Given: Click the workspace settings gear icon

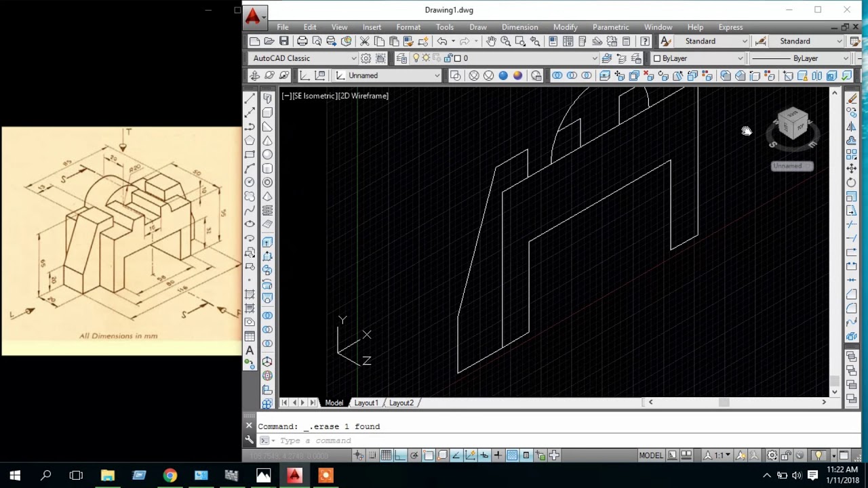Looking at the screenshot, I should tap(366, 58).
